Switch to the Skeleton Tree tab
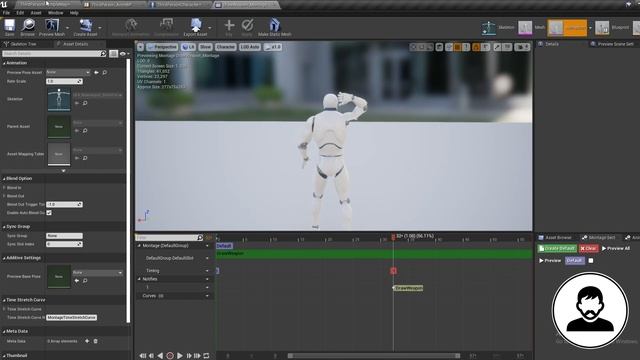Viewport: 640px width, 360px height. 23,44
